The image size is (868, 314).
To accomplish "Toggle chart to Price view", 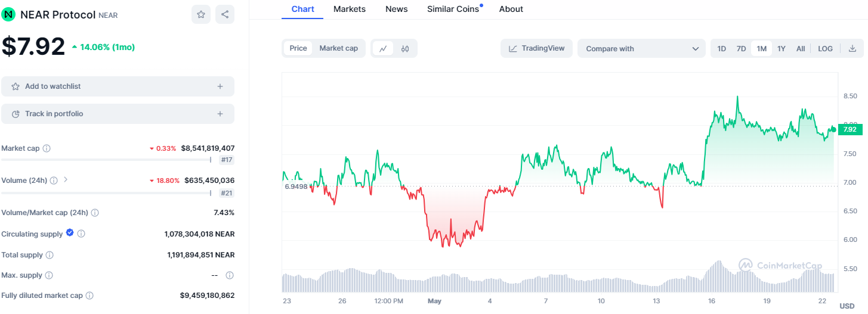I will coord(298,48).
